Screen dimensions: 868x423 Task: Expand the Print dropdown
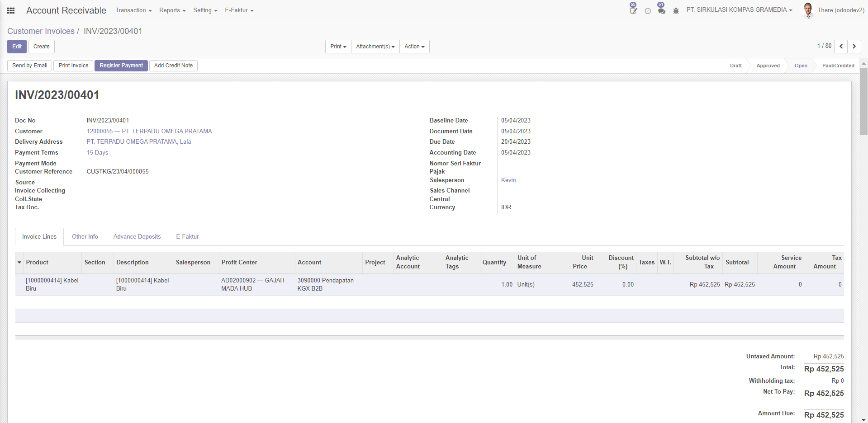[x=338, y=47]
